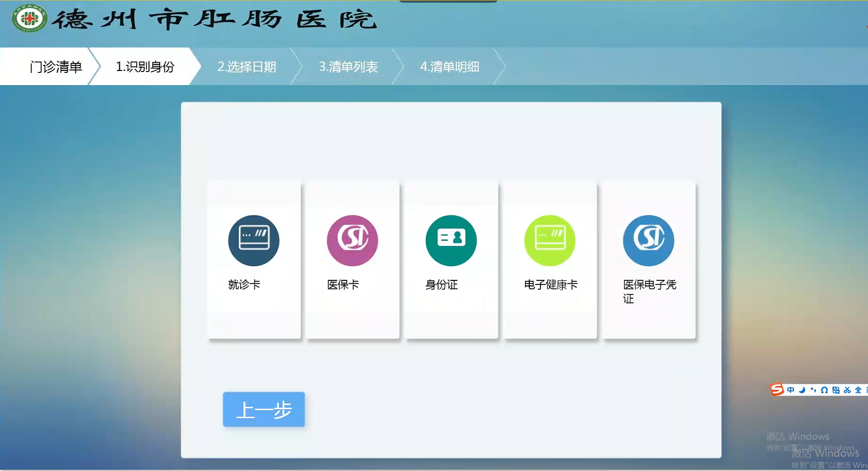The height and width of the screenshot is (471, 868).
Task: Toggle full-width 全 mode in IME bar
Action: point(858,390)
